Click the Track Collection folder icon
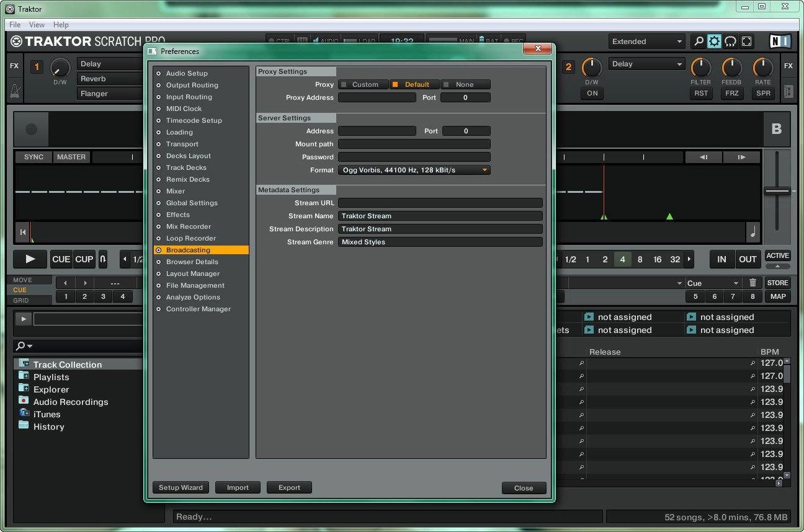This screenshot has width=804, height=532. pos(24,363)
